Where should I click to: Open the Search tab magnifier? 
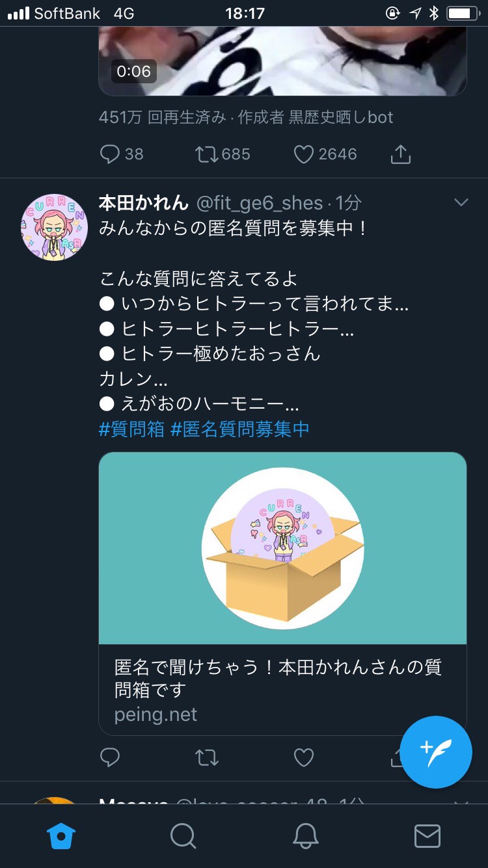[x=183, y=836]
